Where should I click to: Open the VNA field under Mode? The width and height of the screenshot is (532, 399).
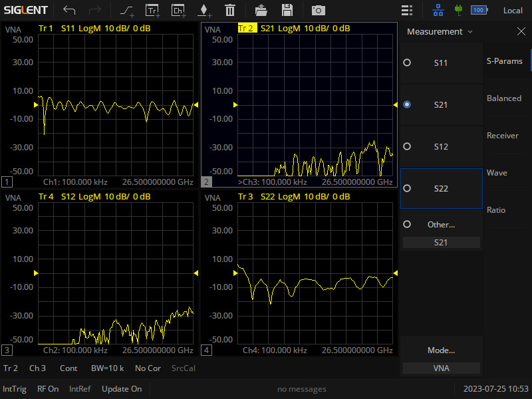[441, 368]
